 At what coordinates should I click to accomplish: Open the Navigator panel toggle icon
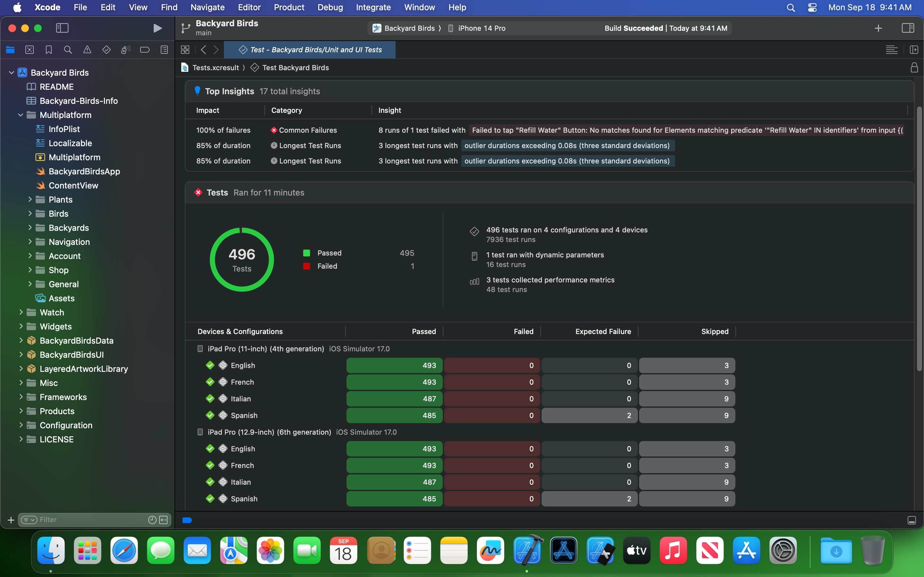62,28
